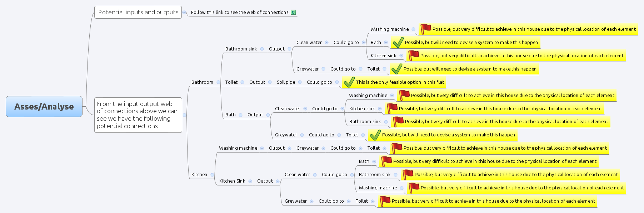This screenshot has height=213, width=644.
Task: Click green checkmark beside Bath under Bathroom sink
Action: (398, 43)
